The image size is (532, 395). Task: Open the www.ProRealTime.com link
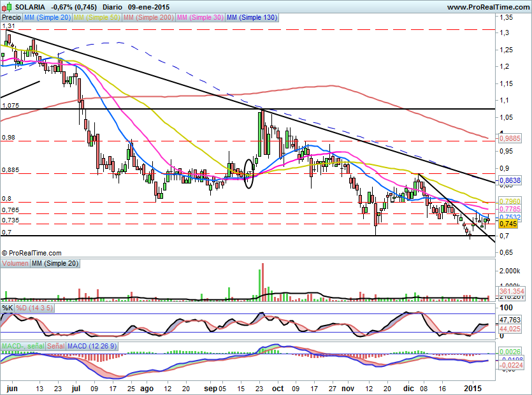coord(488,6)
